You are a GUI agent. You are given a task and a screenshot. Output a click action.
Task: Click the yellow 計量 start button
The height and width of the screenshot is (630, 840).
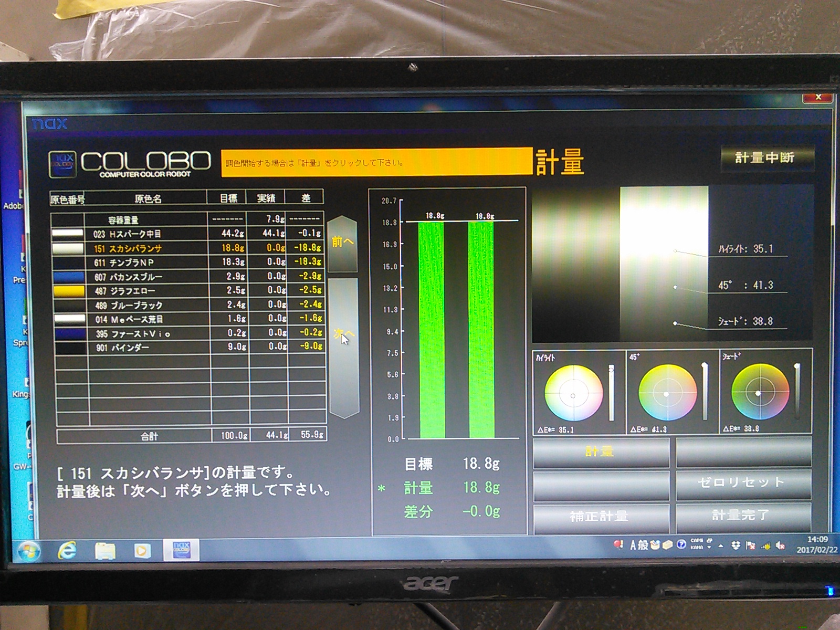tap(601, 453)
